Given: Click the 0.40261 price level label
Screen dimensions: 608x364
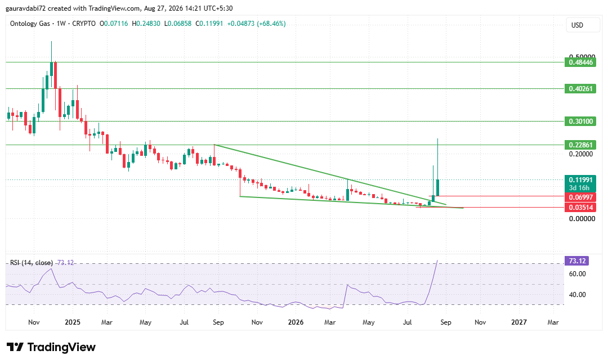Looking at the screenshot, I should coord(580,89).
